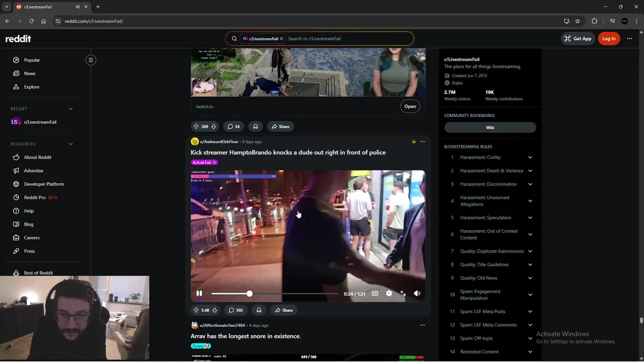Upvote the post with 5.4K votes
This screenshot has width=644, height=362.
(196, 310)
